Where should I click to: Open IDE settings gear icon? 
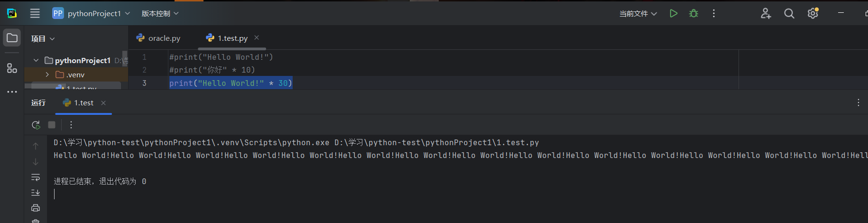[x=813, y=13]
